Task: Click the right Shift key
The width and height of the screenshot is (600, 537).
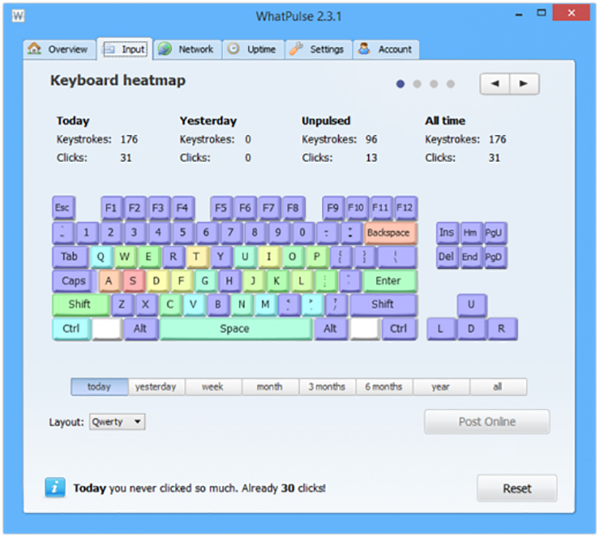Action: [x=383, y=305]
